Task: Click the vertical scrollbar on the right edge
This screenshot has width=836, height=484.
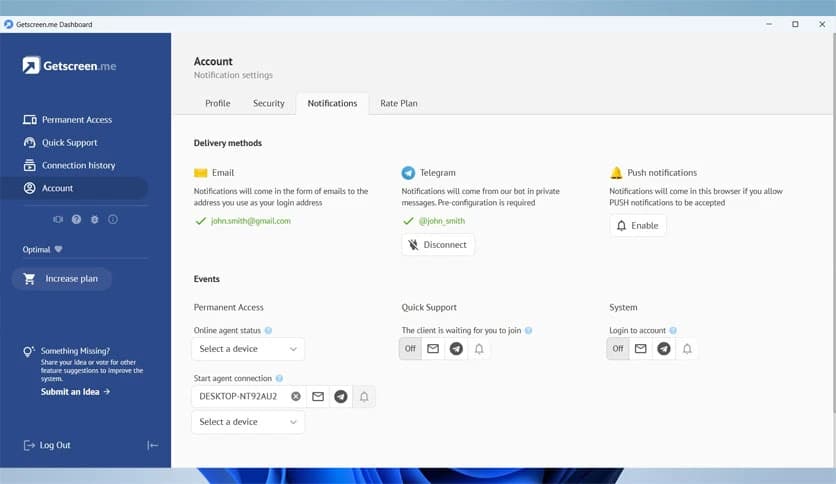Action: [x=834, y=224]
